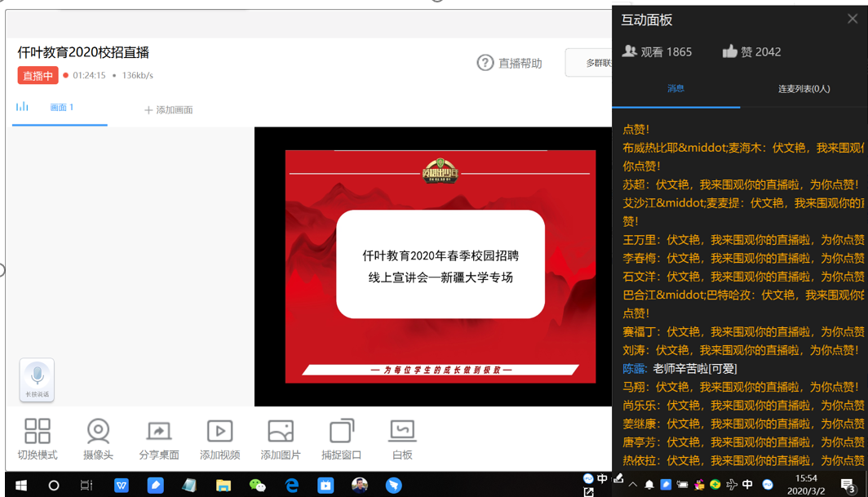The height and width of the screenshot is (497, 868).
Task: Open the 白板 whiteboard tool
Action: click(402, 439)
